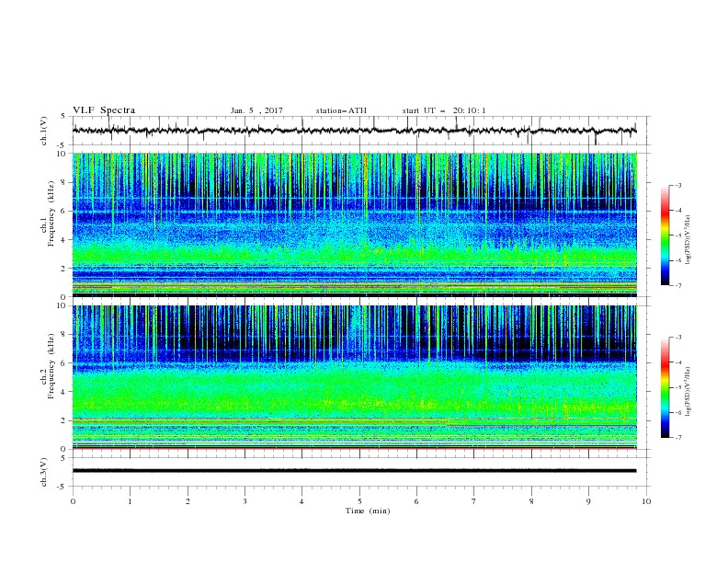Click the "-5" tick on ch.3(V) axis
Screen dimensions: 728x563
click(x=62, y=487)
